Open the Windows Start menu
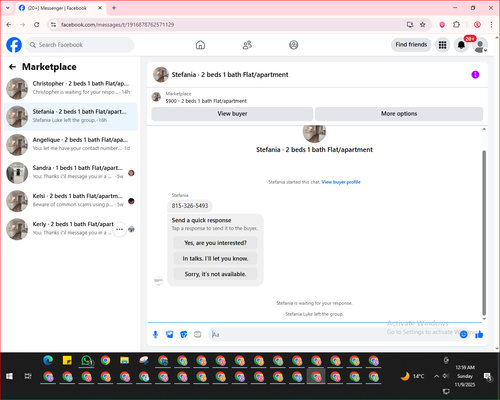This screenshot has height=400, width=500. coord(9,376)
